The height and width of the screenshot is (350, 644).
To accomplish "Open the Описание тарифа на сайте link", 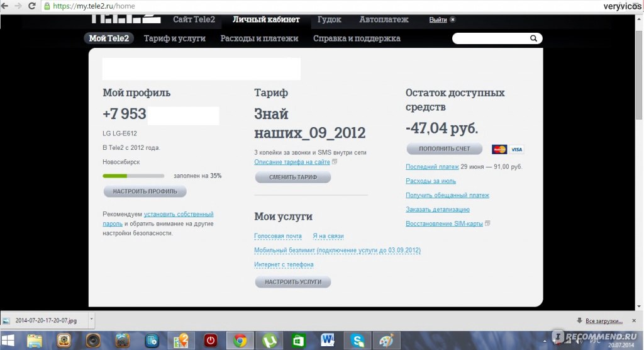I will pyautogui.click(x=292, y=162).
